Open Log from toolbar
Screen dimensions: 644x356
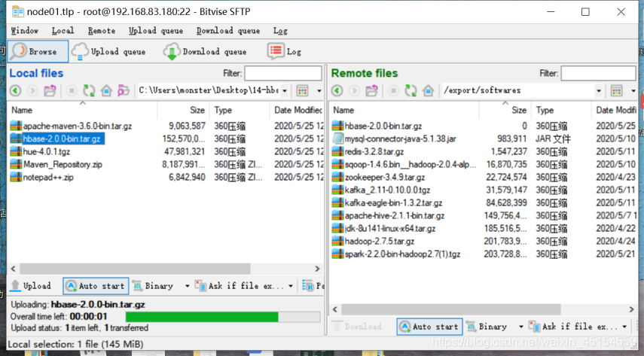point(284,52)
